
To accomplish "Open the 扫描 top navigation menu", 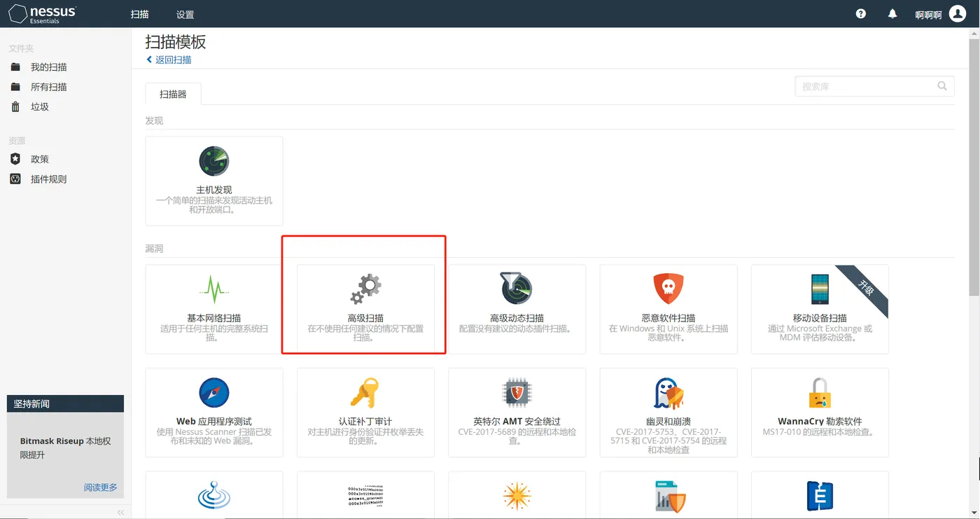I will 140,15.
